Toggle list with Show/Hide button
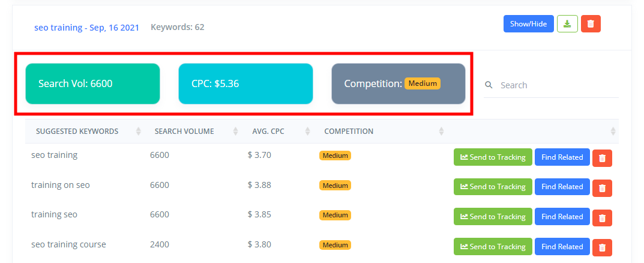Screen dimensions: 644x263 [529, 24]
